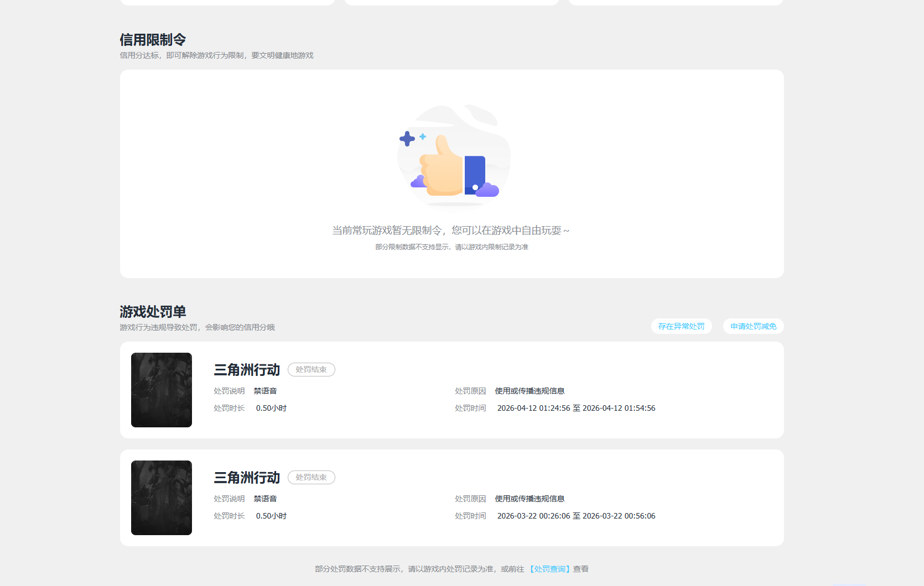The image size is (924, 586).
Task: Click the 处罚结束 badge on the 2026-03-22 penalty
Action: point(311,477)
